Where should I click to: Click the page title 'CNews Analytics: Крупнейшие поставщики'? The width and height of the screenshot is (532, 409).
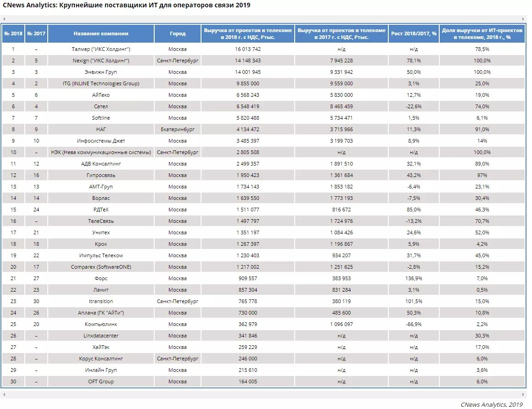click(127, 5)
